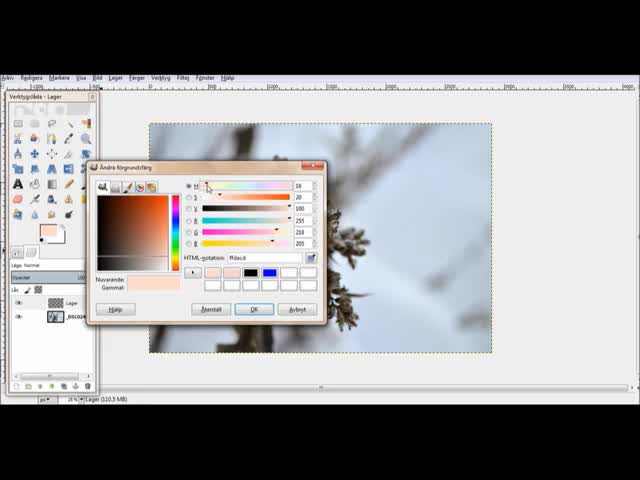Screen dimensions: 640x480
Task: Select the Scissors Select tool
Action: point(18,139)
